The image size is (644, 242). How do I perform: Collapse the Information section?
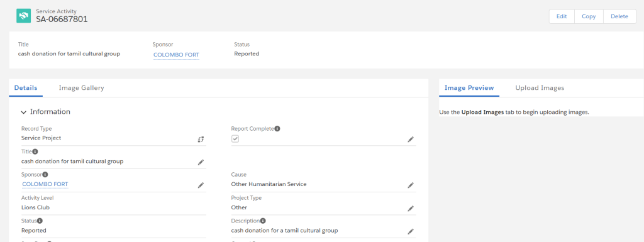24,112
